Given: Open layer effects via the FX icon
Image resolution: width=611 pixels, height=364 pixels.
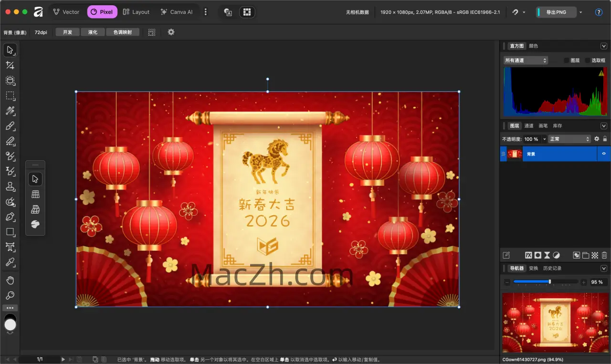Looking at the screenshot, I should pyautogui.click(x=528, y=255).
